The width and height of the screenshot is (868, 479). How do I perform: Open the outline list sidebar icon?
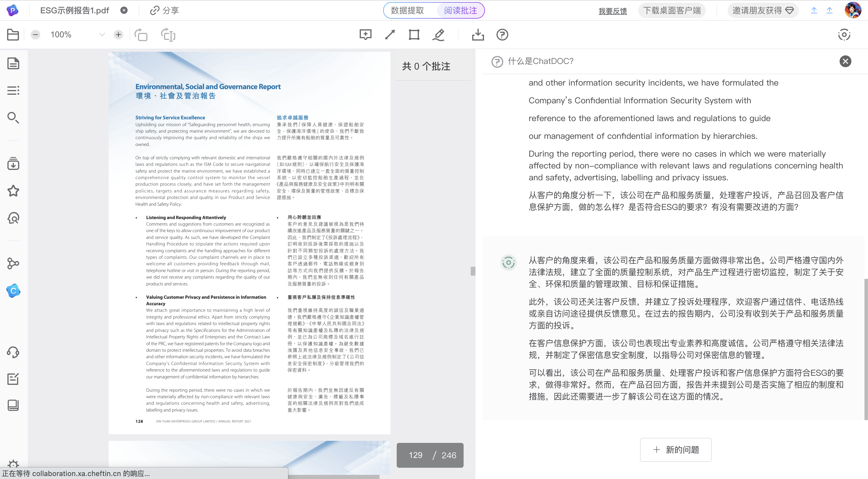pos(13,90)
